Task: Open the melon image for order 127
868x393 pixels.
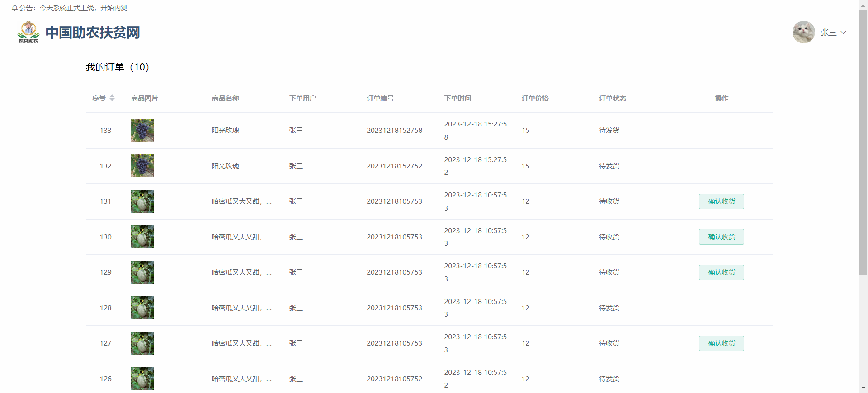Action: tap(142, 343)
